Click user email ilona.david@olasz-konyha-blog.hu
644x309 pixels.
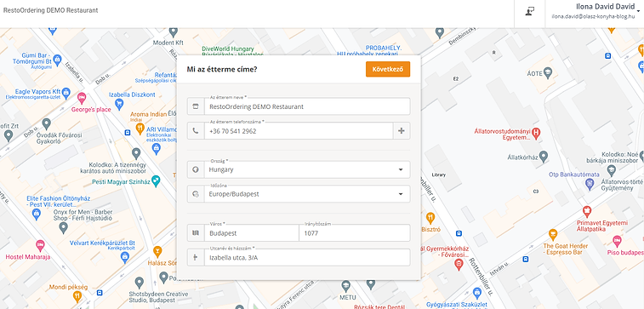[594, 17]
